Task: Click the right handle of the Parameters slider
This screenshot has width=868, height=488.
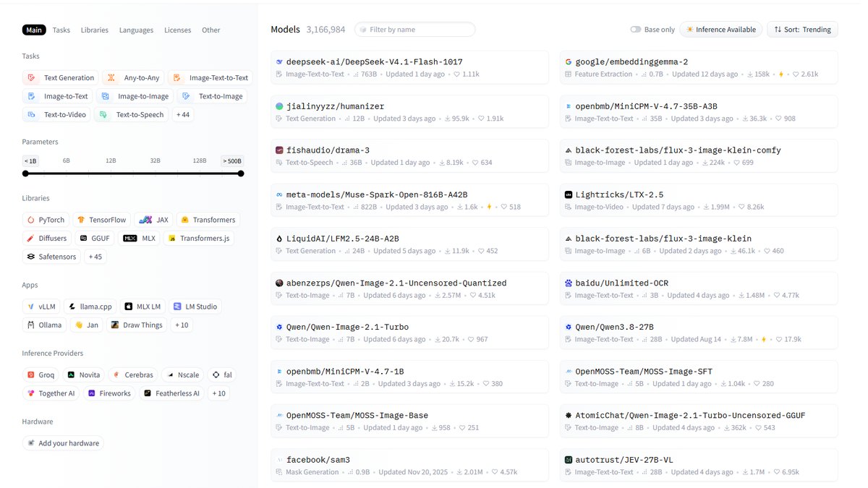Action: click(241, 174)
